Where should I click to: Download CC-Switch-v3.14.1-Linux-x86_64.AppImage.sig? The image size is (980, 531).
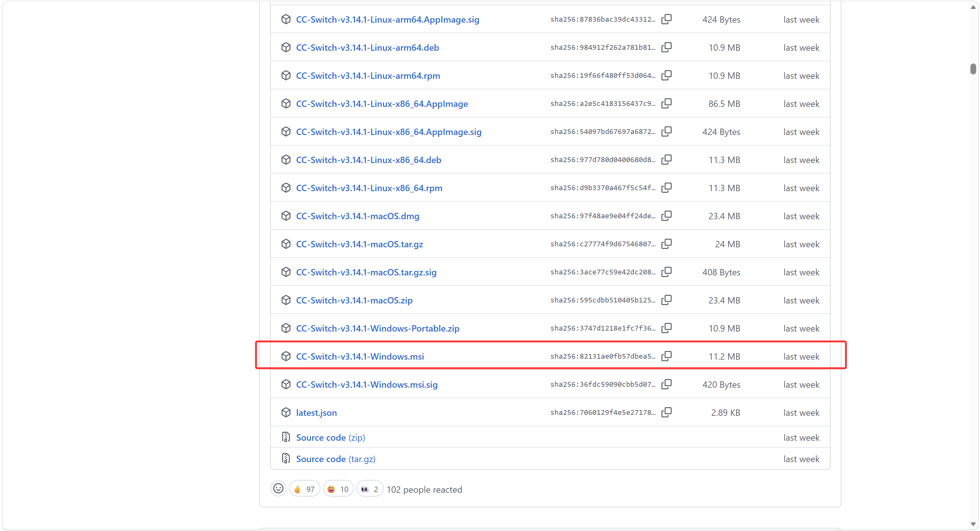click(389, 132)
